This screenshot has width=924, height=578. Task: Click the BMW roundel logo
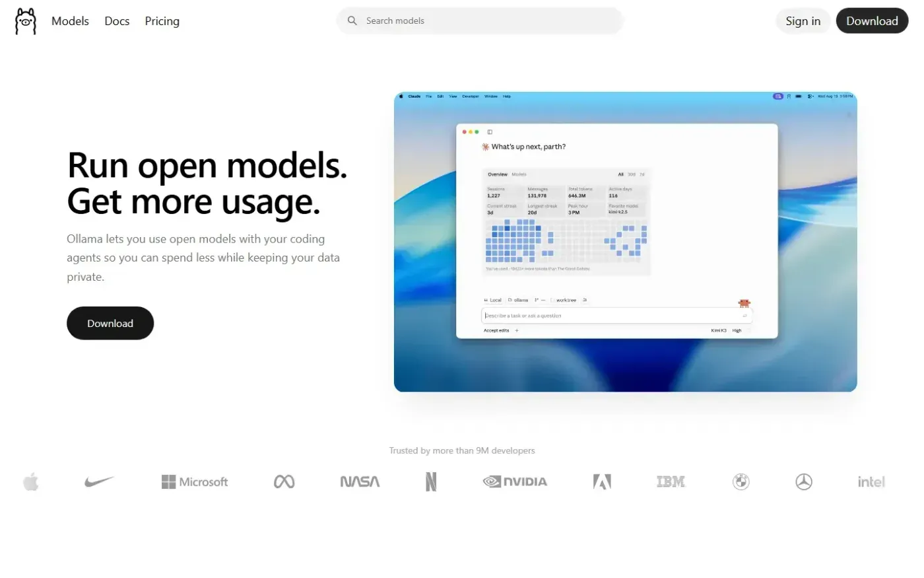click(741, 482)
